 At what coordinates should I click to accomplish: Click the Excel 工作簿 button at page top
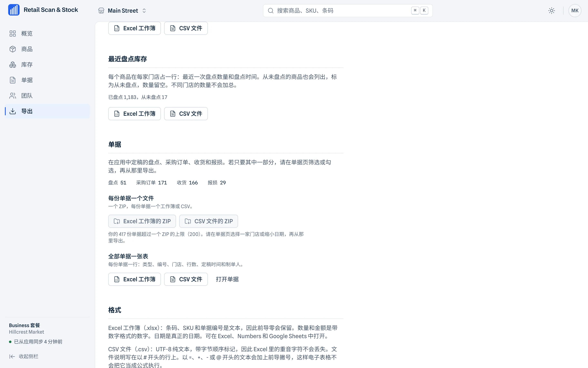click(134, 28)
